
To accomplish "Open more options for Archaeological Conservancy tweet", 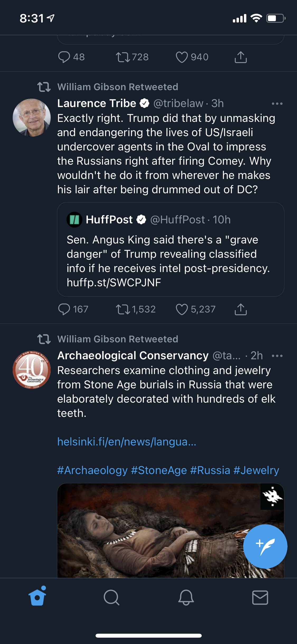I will (277, 356).
